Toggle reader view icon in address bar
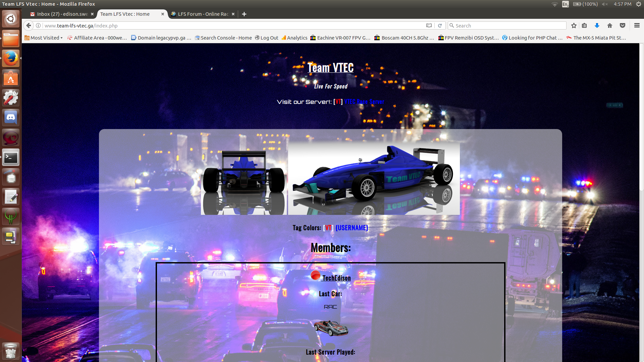644x362 pixels. click(x=429, y=25)
